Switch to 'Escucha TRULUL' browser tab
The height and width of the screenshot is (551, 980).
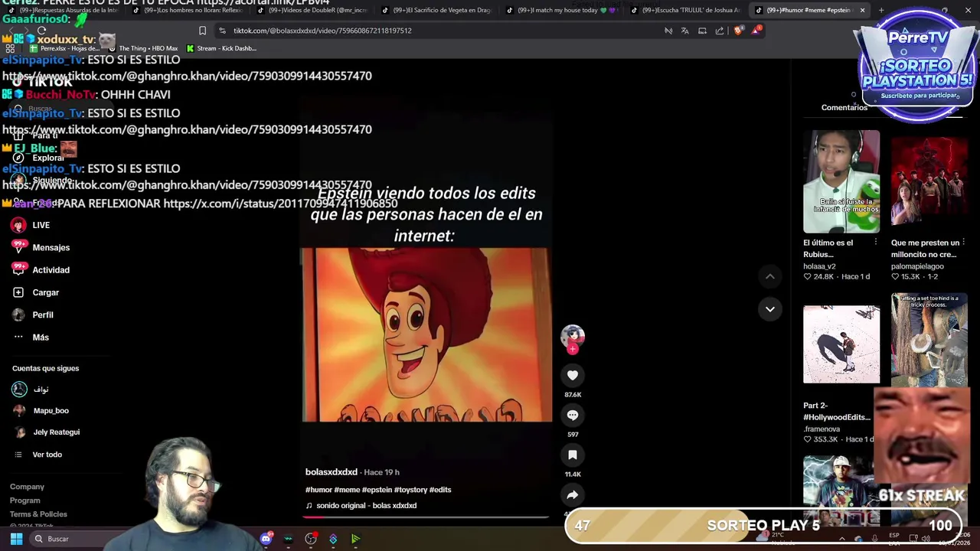tap(685, 10)
